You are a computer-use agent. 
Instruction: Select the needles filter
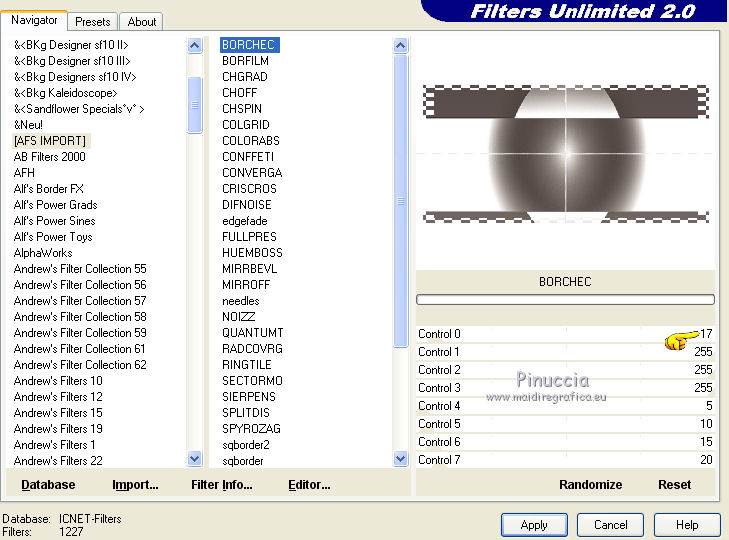point(240,301)
